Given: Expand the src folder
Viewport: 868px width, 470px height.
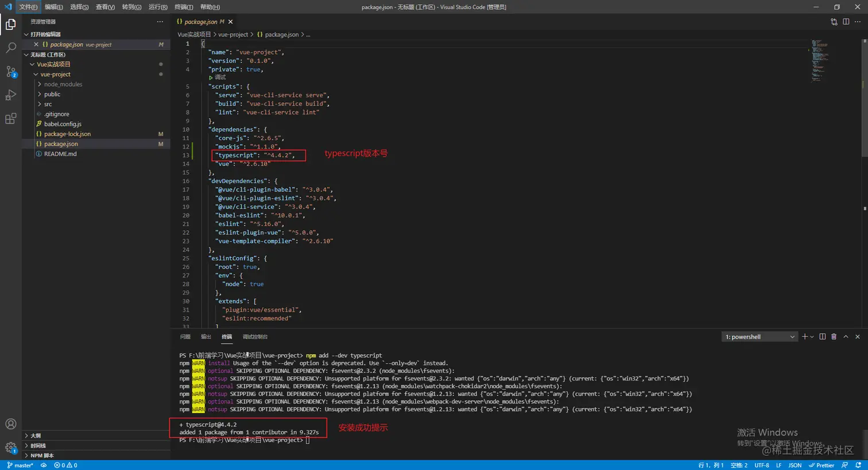Looking at the screenshot, I should (48, 104).
